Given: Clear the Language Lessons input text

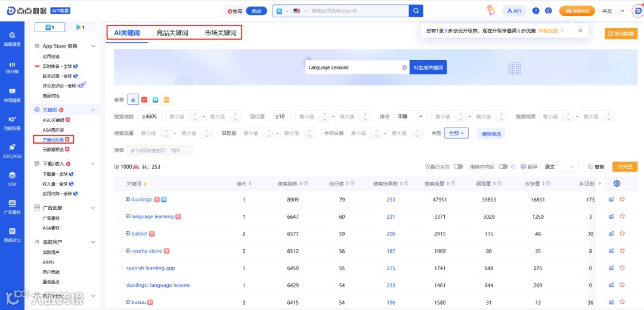Looking at the screenshot, I should coord(404,67).
